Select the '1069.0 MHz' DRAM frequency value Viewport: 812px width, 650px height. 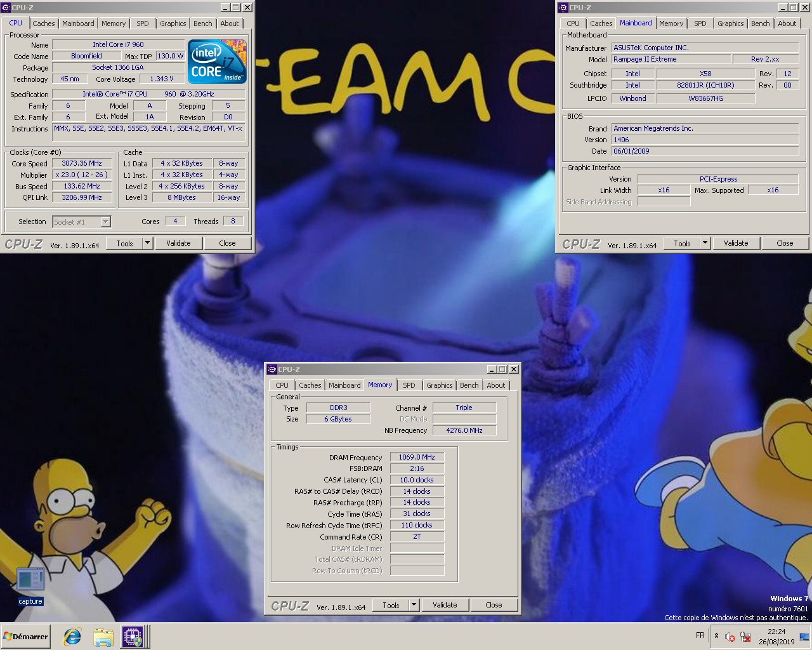click(x=417, y=457)
